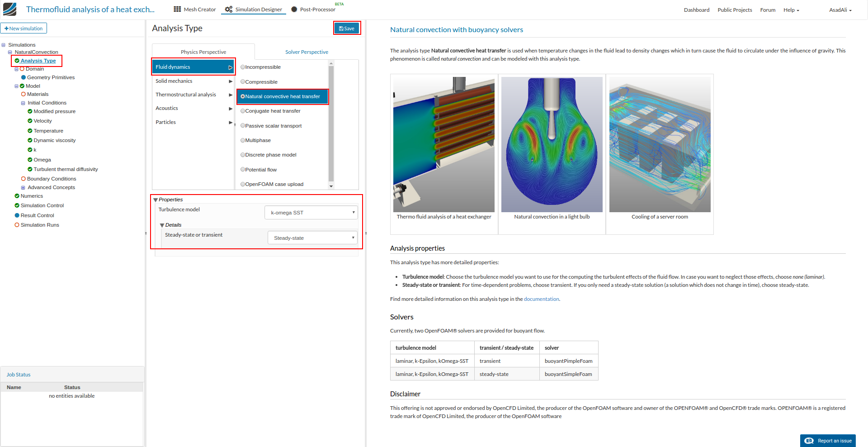The height and width of the screenshot is (447, 868).
Task: Open the documentation link
Action: (541, 299)
